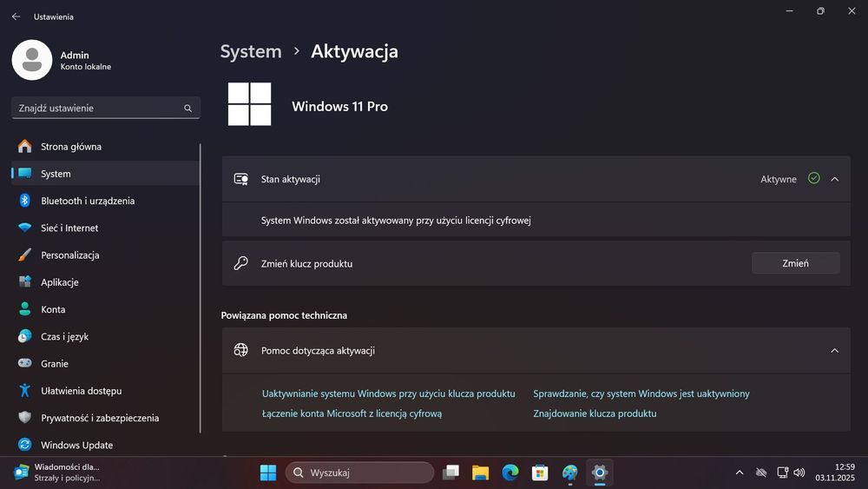The image size is (868, 489).
Task: Open Personalizacja settings
Action: (x=105, y=254)
